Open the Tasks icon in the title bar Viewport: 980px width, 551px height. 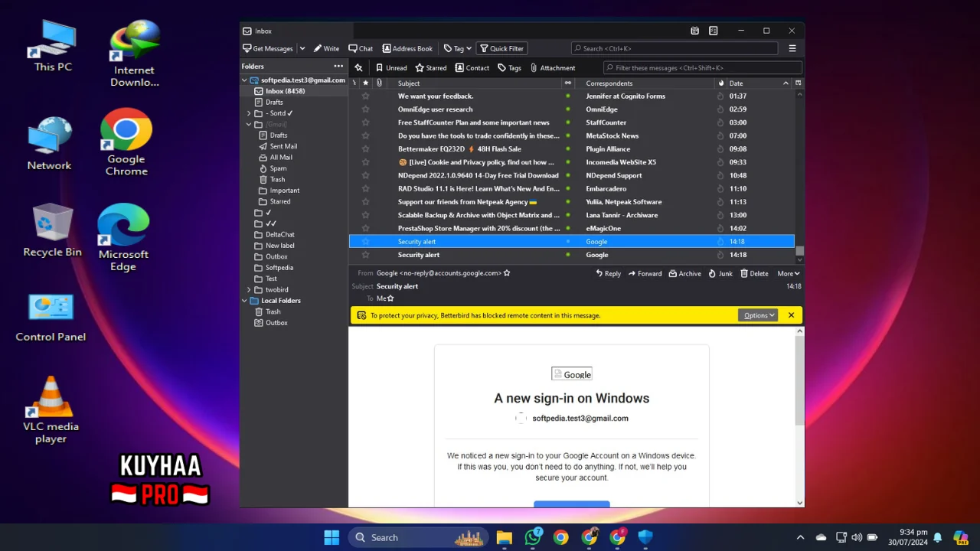713,31
